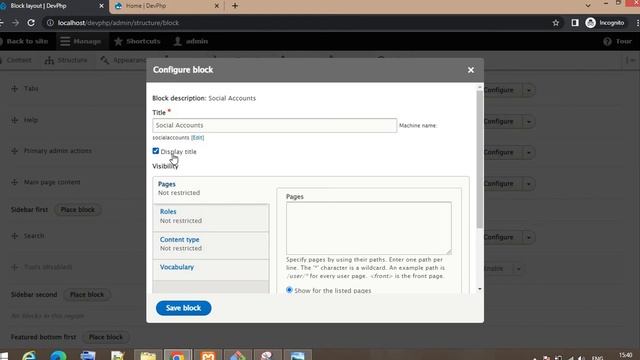Screen dimensions: 640x360
Task: Uncheck the Display title checkbox
Action: point(156,151)
